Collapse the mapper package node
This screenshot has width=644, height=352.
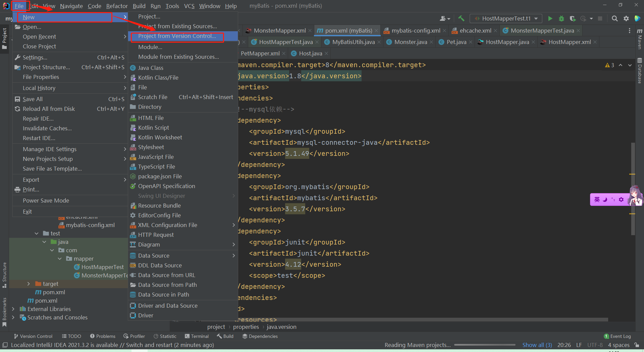coord(60,259)
